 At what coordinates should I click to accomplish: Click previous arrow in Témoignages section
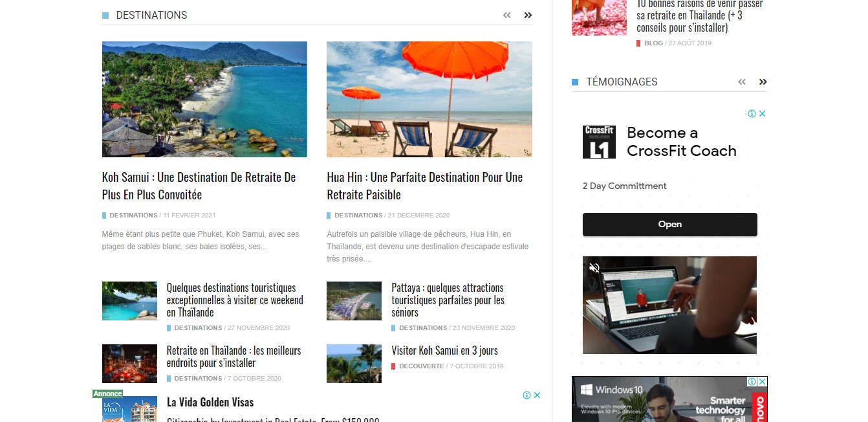[742, 82]
